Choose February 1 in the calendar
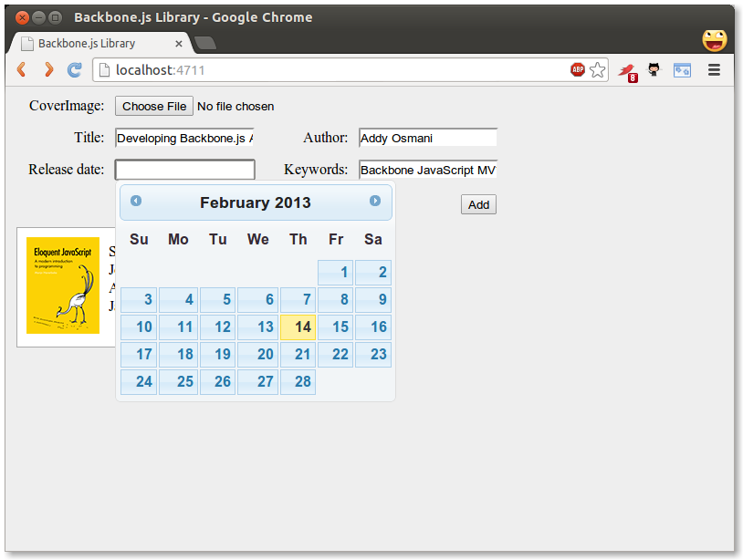 336,273
